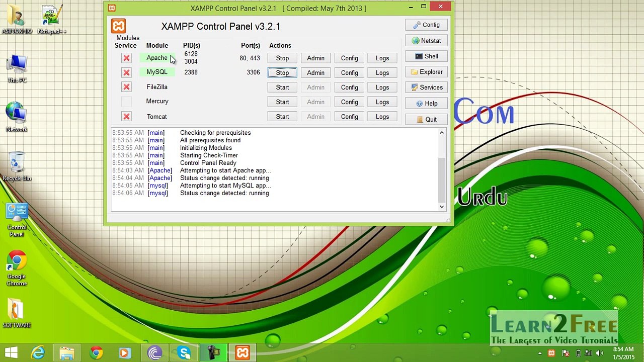Select the This PC desktop icon
The height and width of the screenshot is (362, 644).
(x=17, y=69)
